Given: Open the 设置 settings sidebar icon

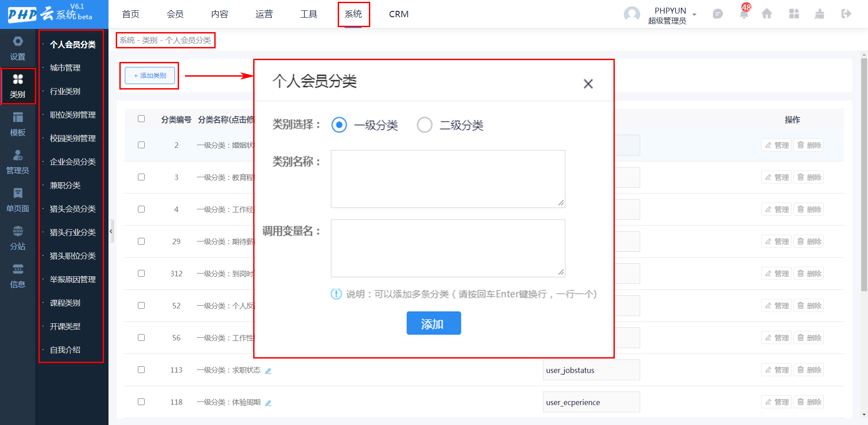Looking at the screenshot, I should point(18,48).
